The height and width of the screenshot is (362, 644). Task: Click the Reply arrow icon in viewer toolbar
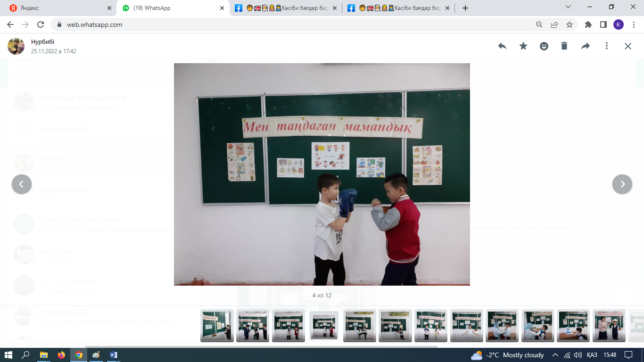click(x=502, y=46)
